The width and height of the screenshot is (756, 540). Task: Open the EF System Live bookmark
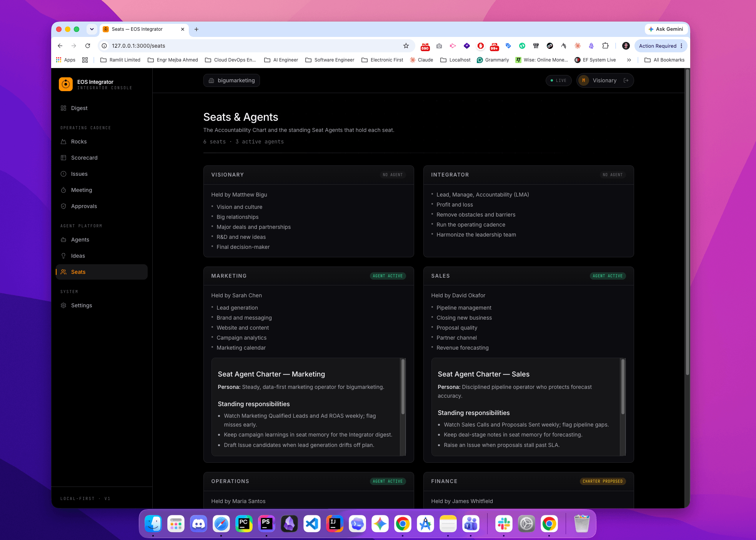point(595,60)
